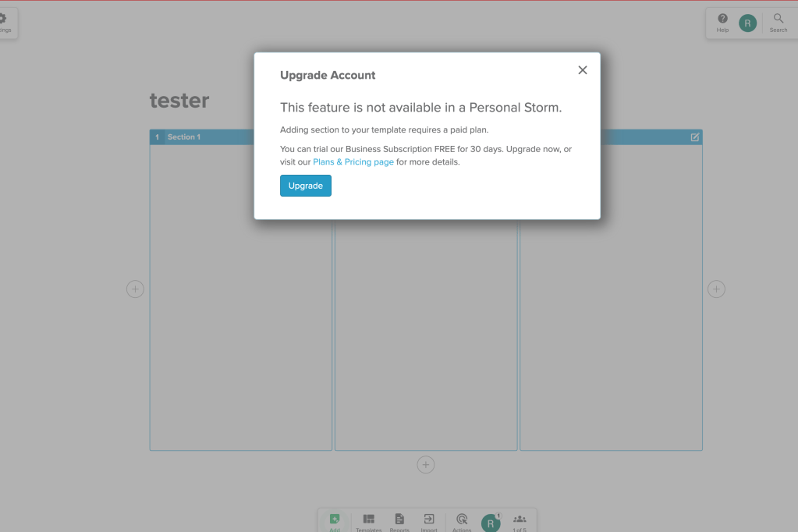Click the edit icon on section header
798x532 pixels.
point(695,137)
